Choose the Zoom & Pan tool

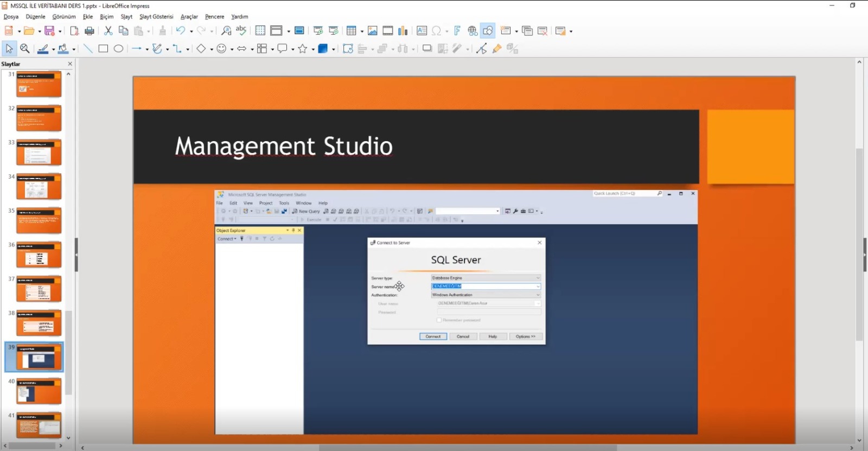pos(24,49)
